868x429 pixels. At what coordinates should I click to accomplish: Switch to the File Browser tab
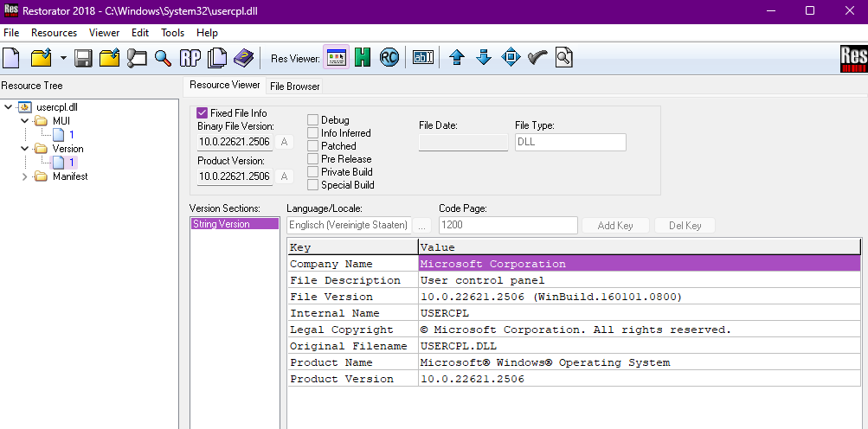point(295,86)
